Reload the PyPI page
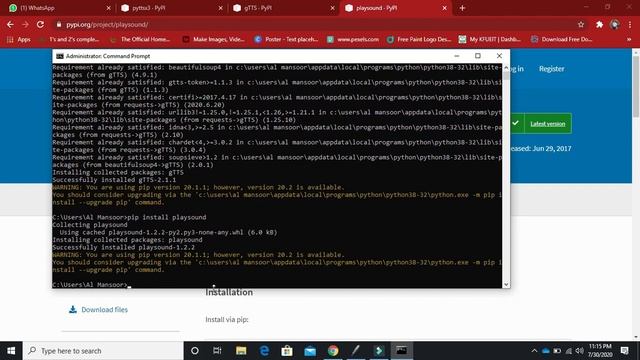640x360 pixels. pos(40,24)
